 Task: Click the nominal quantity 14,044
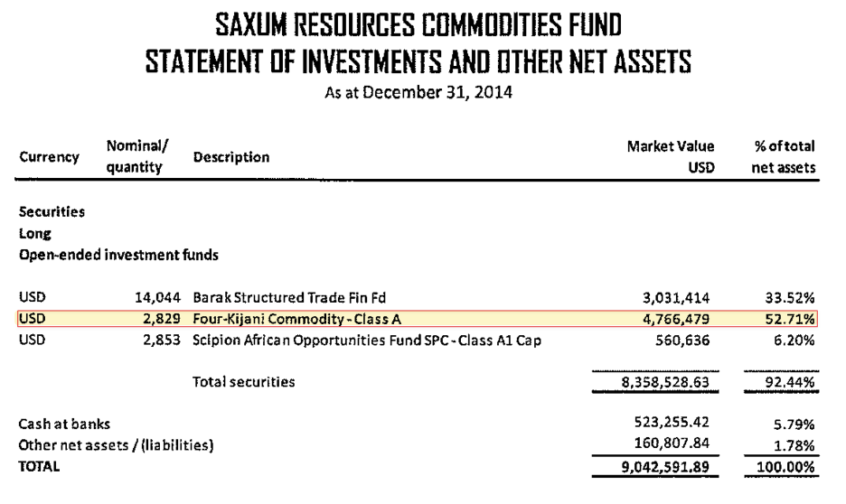[157, 297]
